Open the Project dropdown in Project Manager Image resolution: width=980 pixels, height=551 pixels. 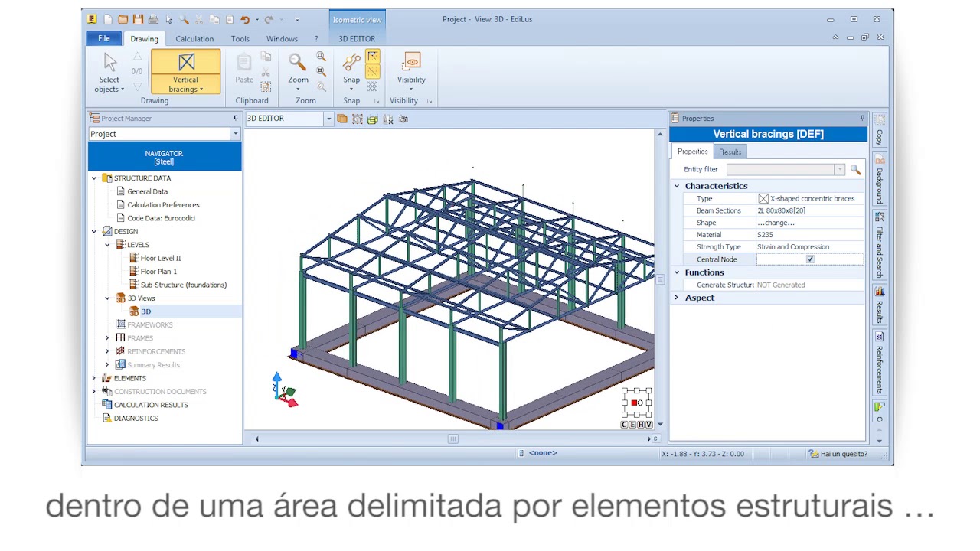[235, 134]
